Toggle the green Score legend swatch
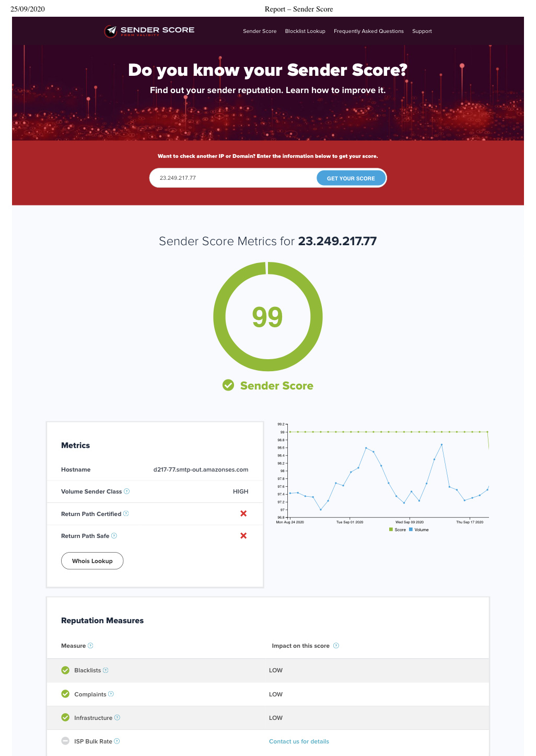536x756 pixels. point(391,530)
